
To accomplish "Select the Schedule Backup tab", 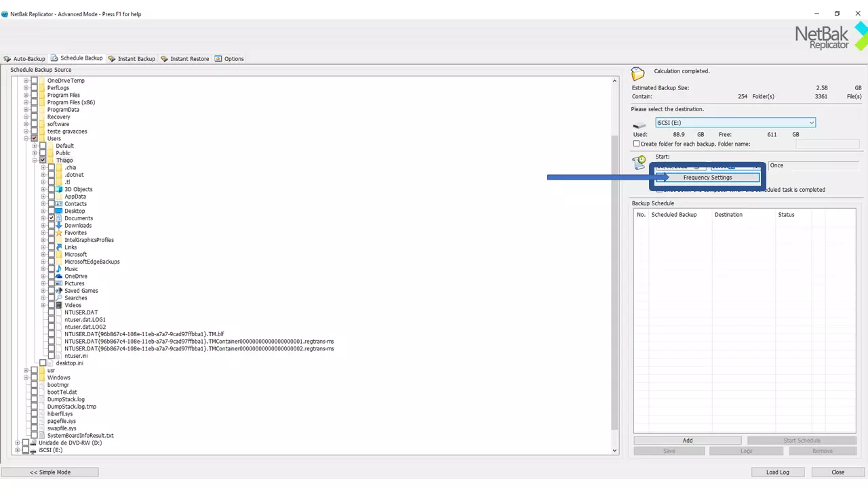I will coord(77,58).
